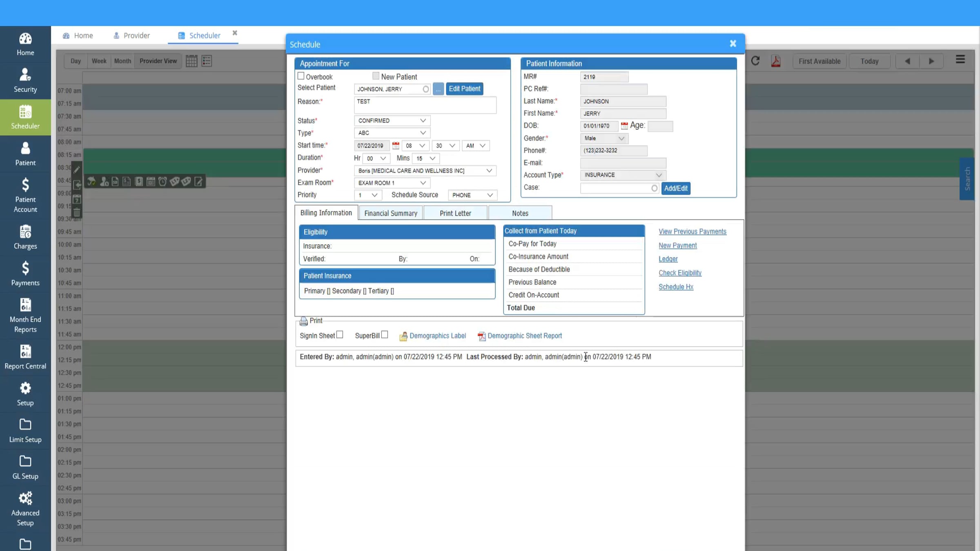Click the Demographic Sheet Report PDF icon
This screenshot has height=551, width=980.
click(482, 336)
